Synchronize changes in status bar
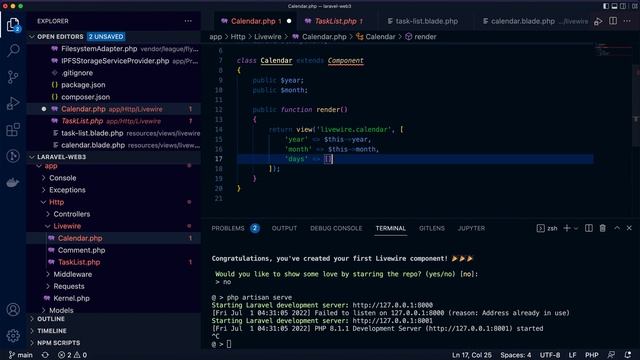 point(45,355)
